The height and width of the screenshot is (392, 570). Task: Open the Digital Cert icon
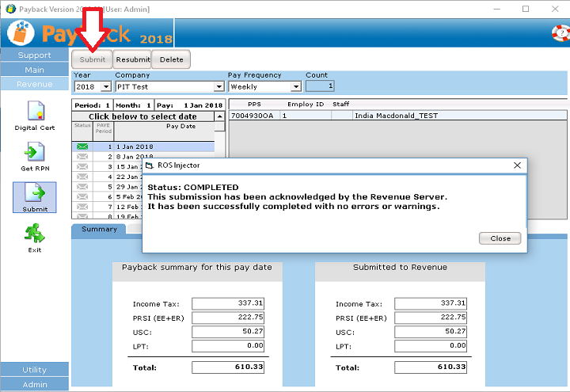(x=34, y=112)
